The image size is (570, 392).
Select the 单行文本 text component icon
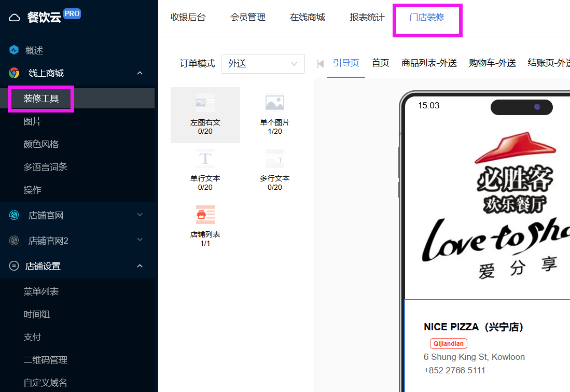coord(205,158)
